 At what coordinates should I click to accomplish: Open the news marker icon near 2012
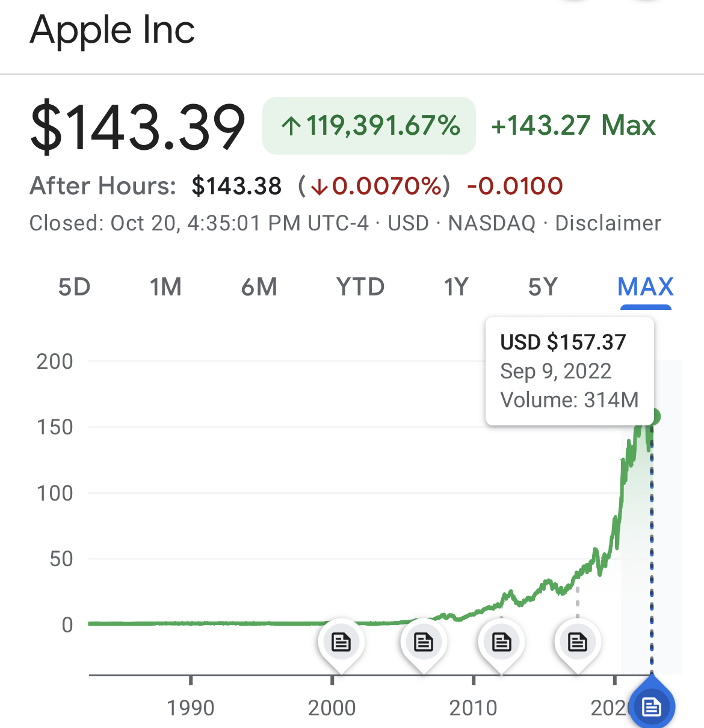(x=501, y=643)
